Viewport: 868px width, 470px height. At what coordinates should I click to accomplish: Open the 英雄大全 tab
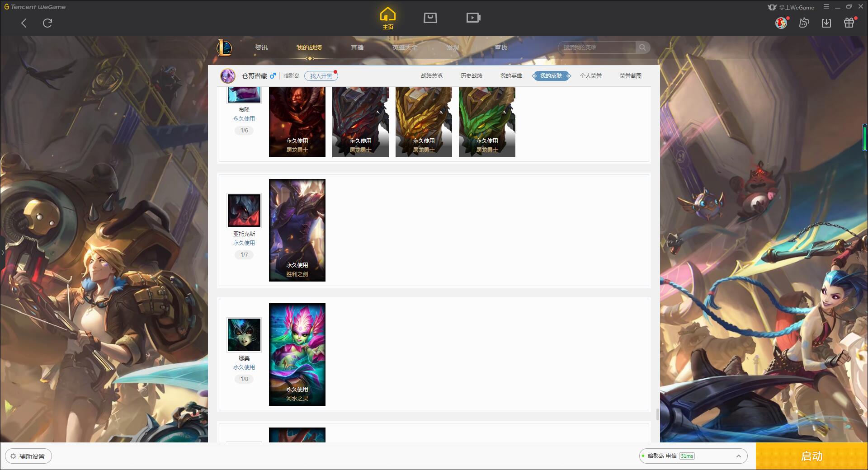(405, 47)
